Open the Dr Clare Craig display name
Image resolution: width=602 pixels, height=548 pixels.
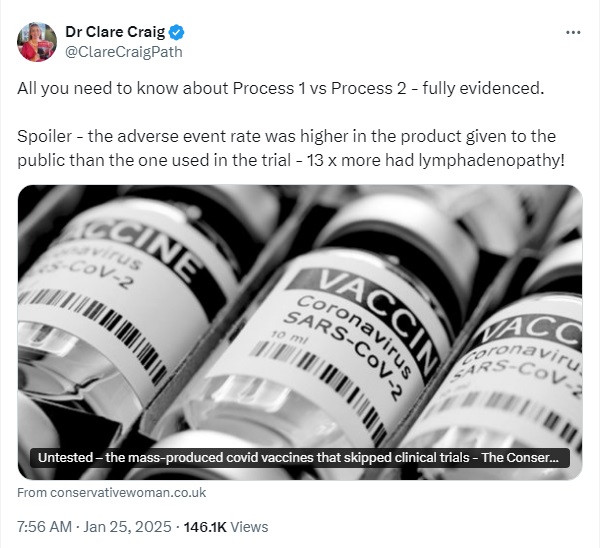(x=115, y=32)
